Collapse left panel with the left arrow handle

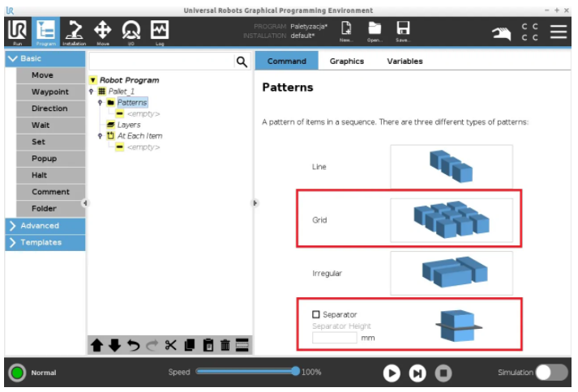(x=85, y=203)
